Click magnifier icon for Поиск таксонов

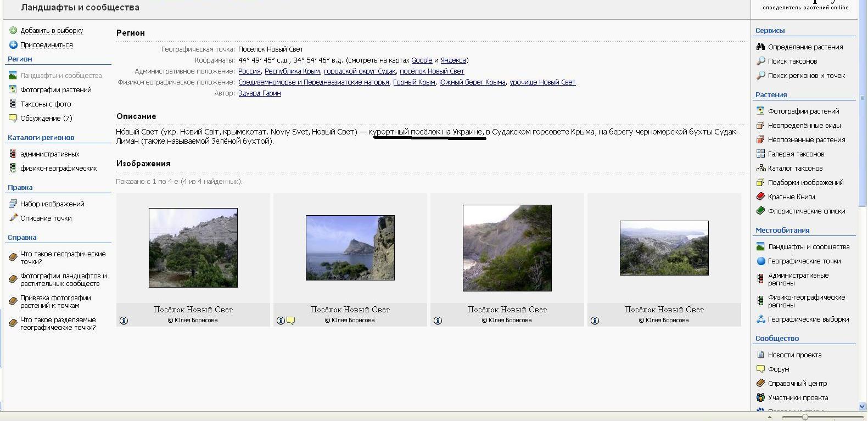click(760, 61)
